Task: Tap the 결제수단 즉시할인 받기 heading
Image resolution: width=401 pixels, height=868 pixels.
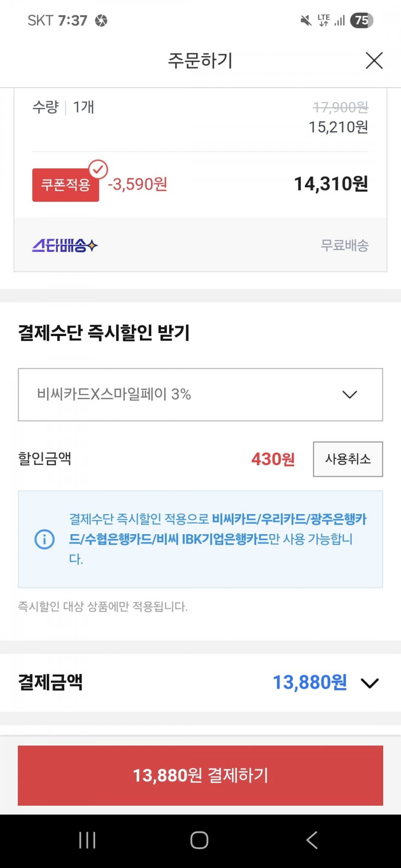Action: click(x=104, y=333)
